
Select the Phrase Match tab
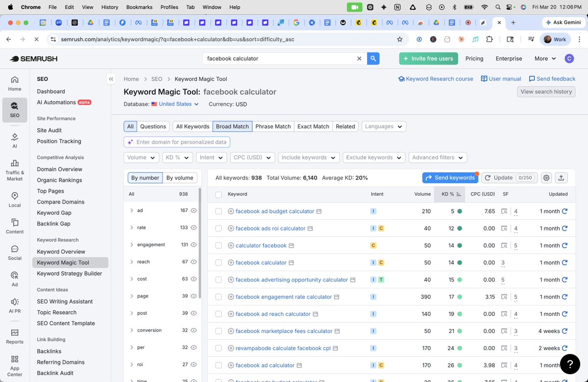click(x=273, y=127)
